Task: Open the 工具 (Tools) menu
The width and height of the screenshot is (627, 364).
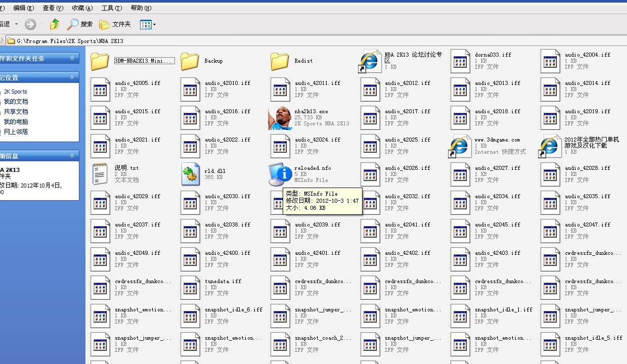Action: [112, 8]
